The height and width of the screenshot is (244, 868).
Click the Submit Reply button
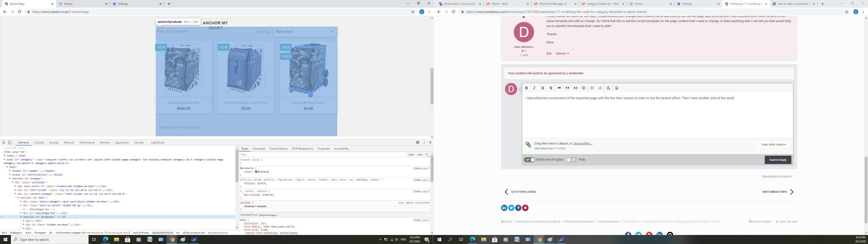click(778, 160)
